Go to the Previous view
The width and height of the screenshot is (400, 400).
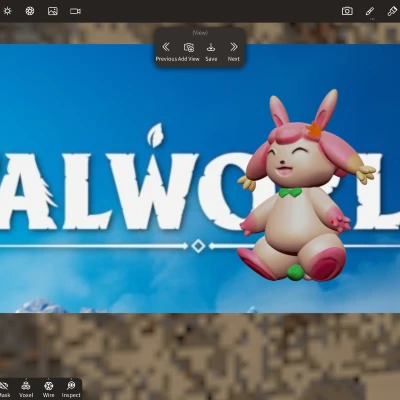pos(166,52)
